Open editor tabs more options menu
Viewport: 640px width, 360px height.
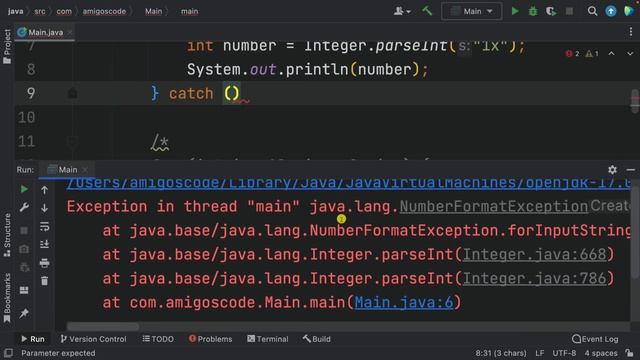point(631,32)
